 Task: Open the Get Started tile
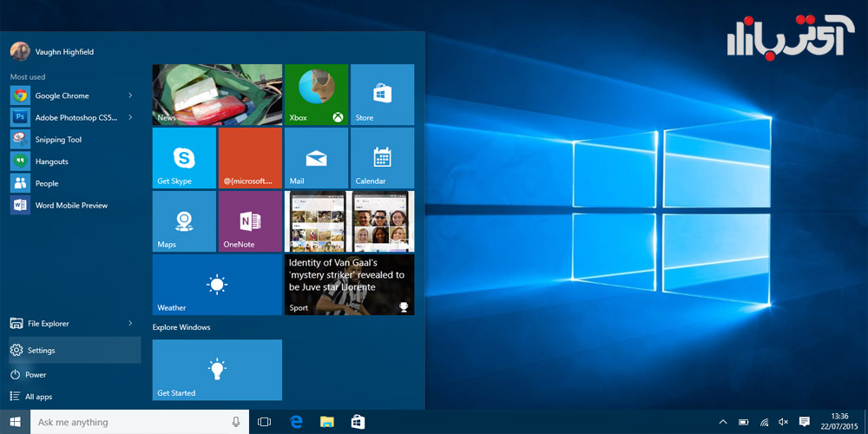tap(217, 370)
